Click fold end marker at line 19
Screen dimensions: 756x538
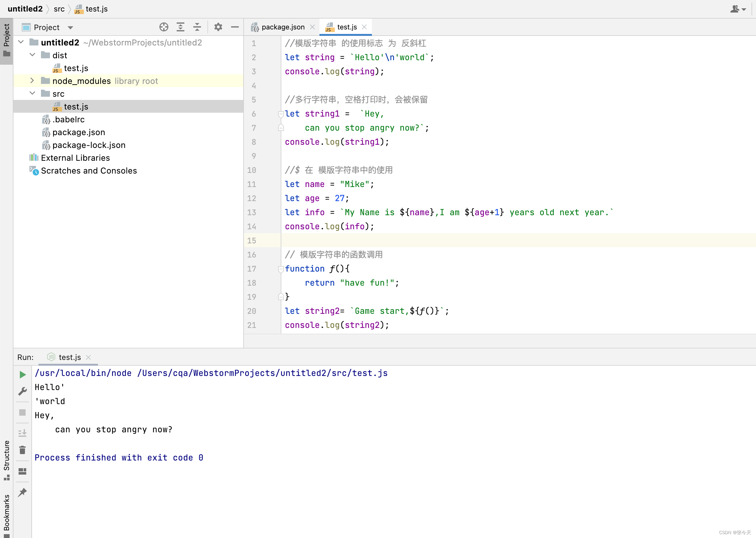click(281, 297)
